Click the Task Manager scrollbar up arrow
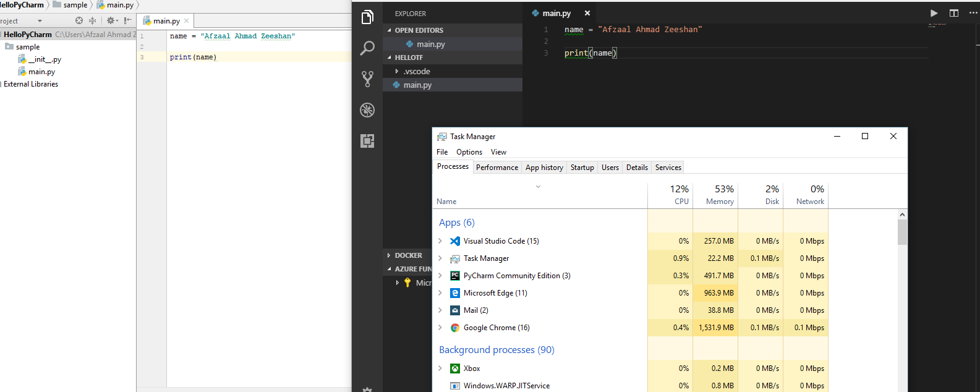 [x=903, y=215]
